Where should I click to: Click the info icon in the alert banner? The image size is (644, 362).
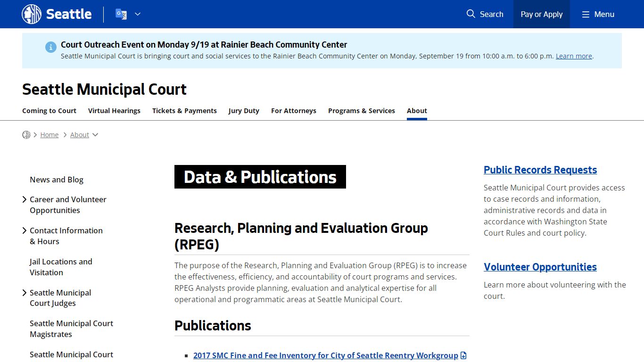pos(51,47)
